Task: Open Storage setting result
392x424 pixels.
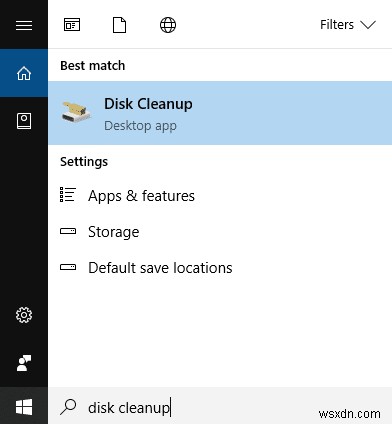Action: pos(220,232)
